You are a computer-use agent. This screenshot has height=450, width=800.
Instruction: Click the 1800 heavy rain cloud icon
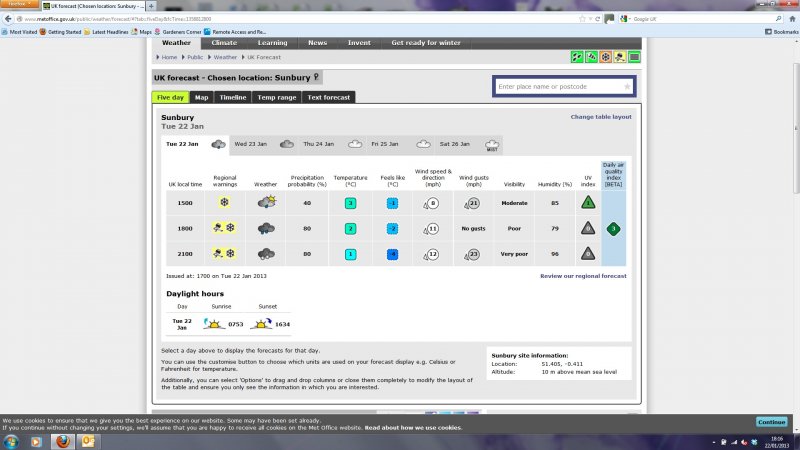click(x=266, y=228)
